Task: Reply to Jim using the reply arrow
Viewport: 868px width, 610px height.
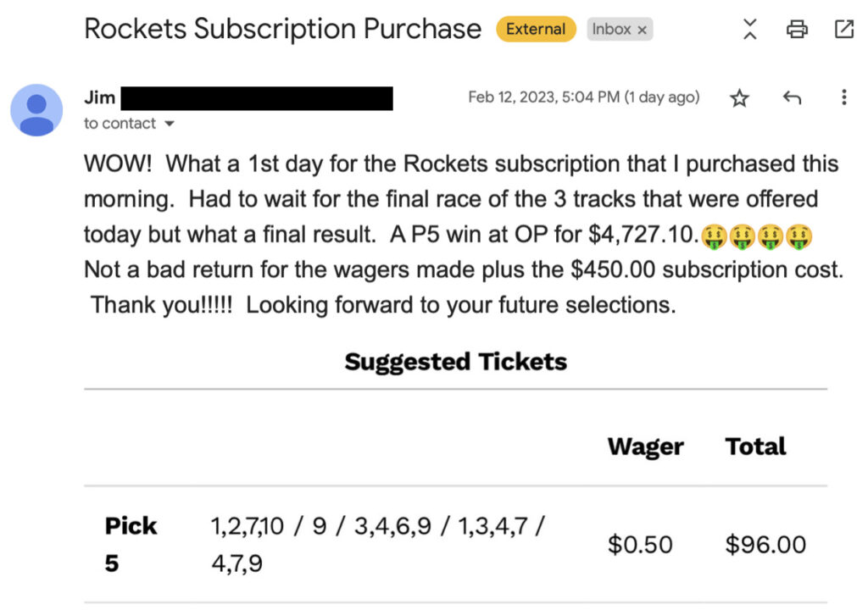Action: point(792,97)
